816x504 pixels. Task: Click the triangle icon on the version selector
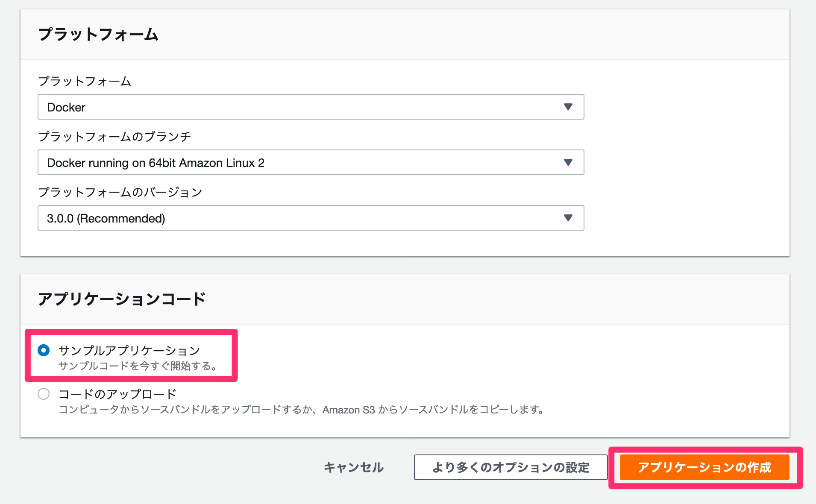[568, 218]
